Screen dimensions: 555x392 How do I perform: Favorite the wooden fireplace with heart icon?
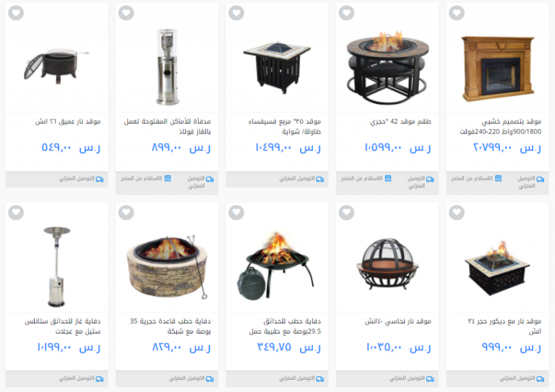(457, 13)
